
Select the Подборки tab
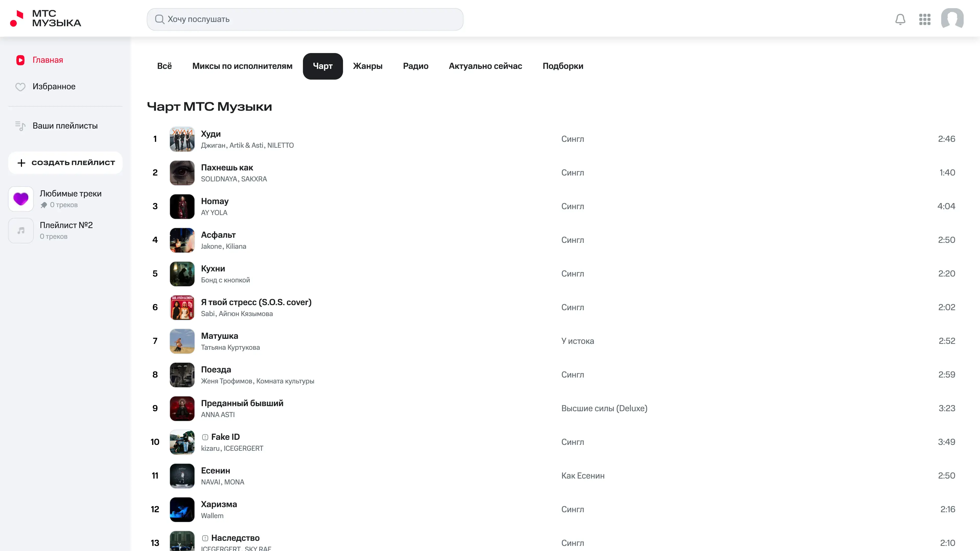[x=563, y=66]
